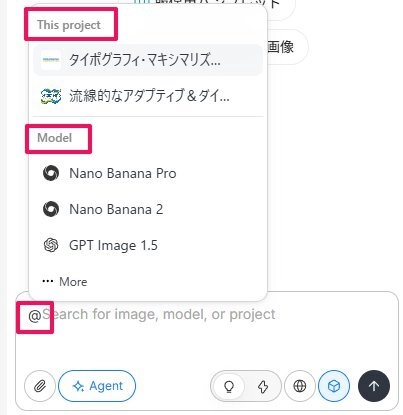
Task: Select the lightbulb thinking mode toggle
Action: [x=229, y=386]
